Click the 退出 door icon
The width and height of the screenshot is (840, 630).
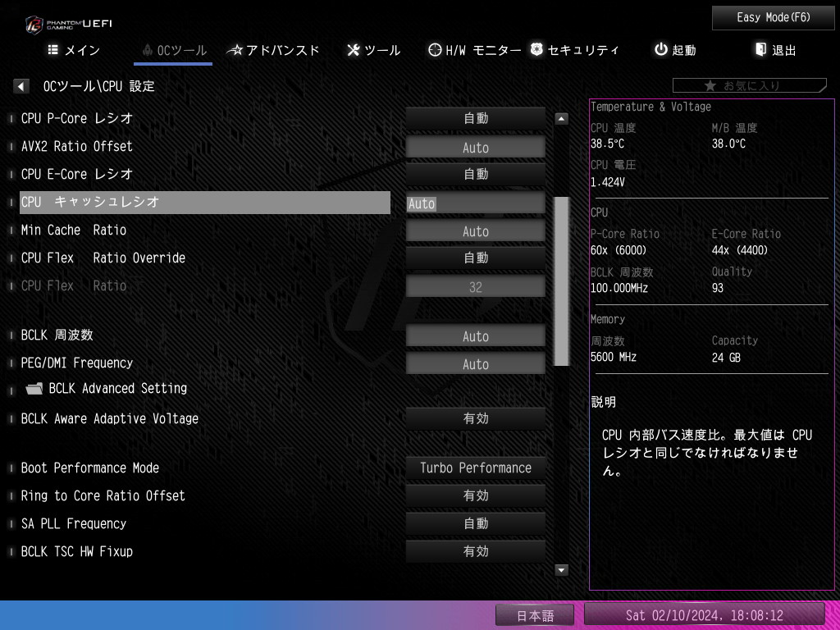[x=760, y=49]
